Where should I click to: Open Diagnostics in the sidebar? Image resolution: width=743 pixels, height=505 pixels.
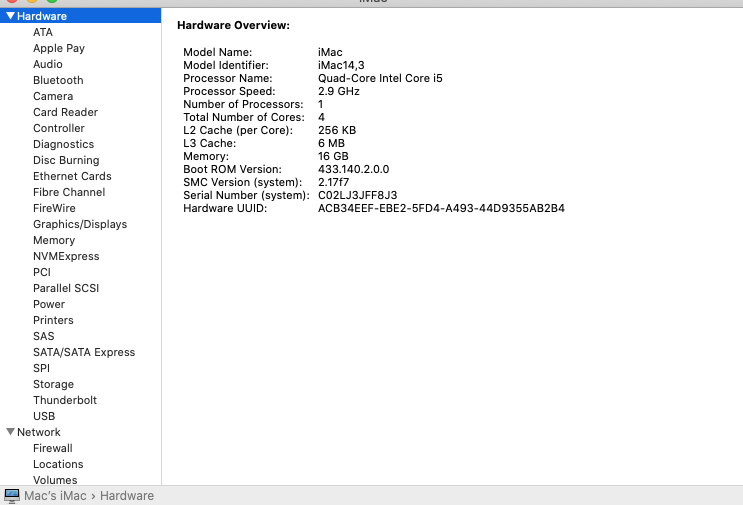pos(63,144)
